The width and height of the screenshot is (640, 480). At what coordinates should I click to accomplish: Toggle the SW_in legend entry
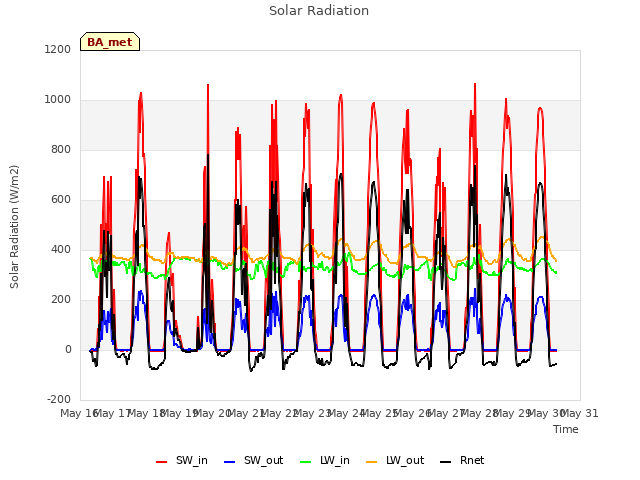[x=182, y=460]
